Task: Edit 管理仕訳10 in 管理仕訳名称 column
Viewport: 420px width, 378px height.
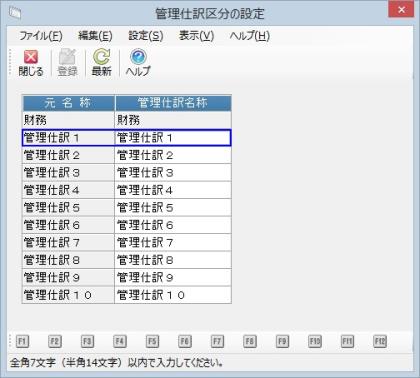Action: [x=173, y=295]
